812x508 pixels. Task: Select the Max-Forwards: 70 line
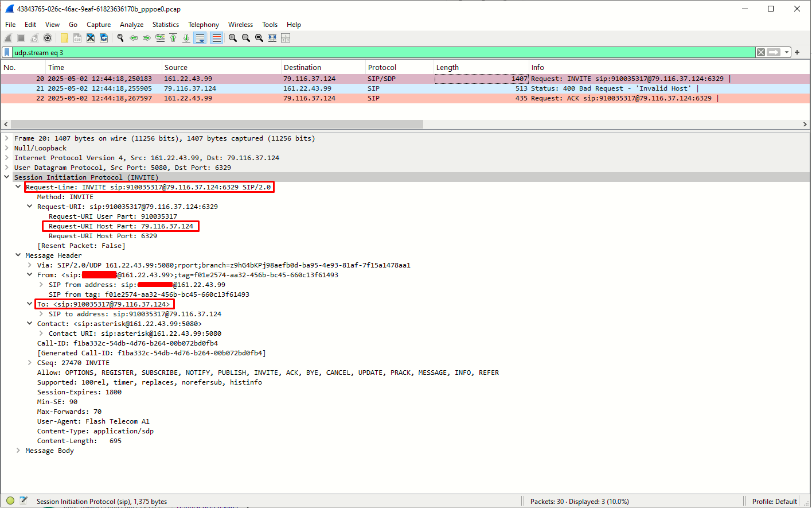69,412
